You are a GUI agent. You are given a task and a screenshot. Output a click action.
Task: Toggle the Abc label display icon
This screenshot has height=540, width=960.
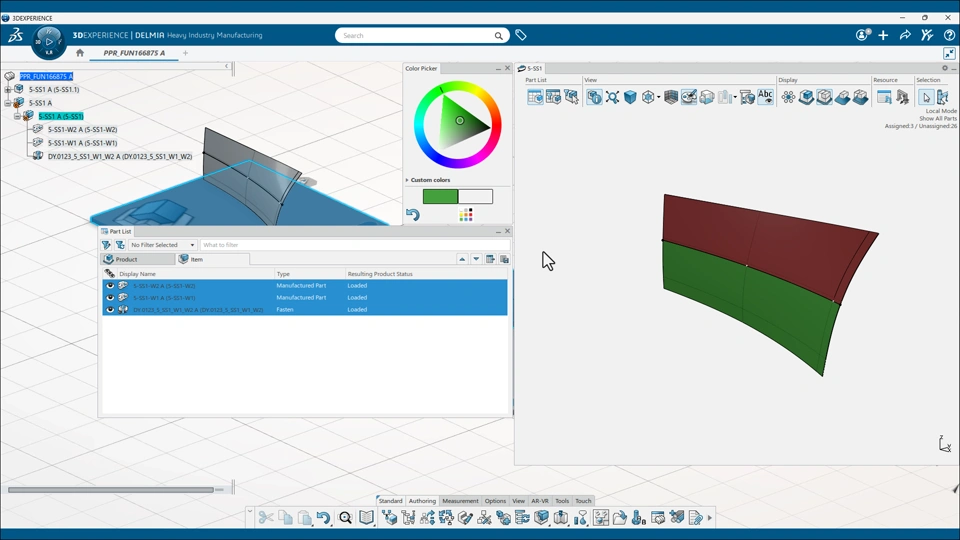coord(765,97)
